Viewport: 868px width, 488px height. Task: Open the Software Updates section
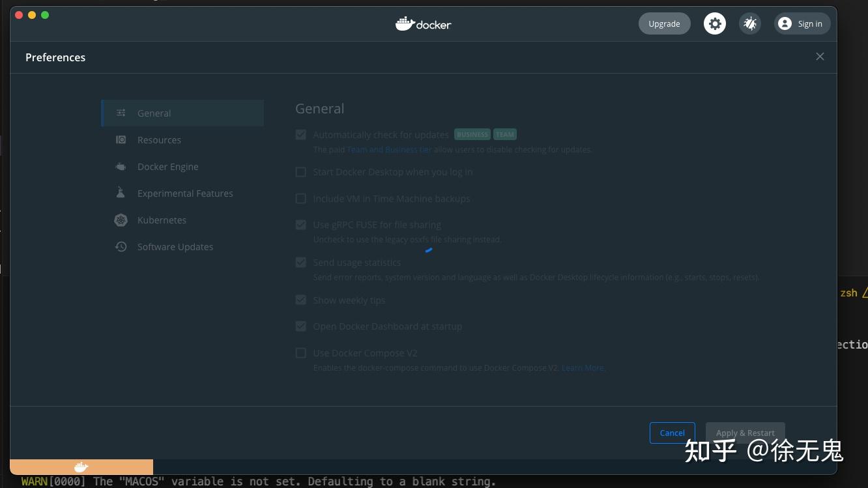pyautogui.click(x=182, y=246)
